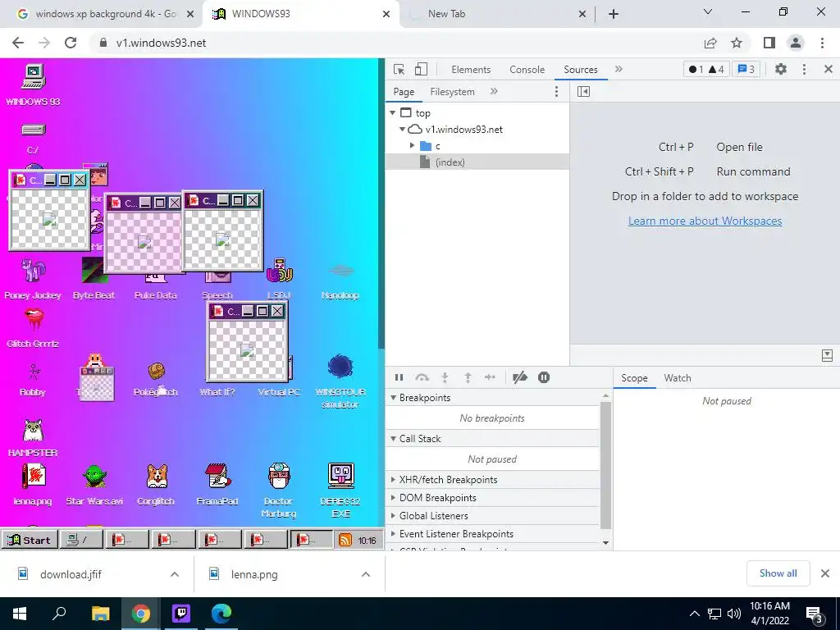Toggle pause on exceptions icon
This screenshot has height=630, width=840.
[x=544, y=377]
